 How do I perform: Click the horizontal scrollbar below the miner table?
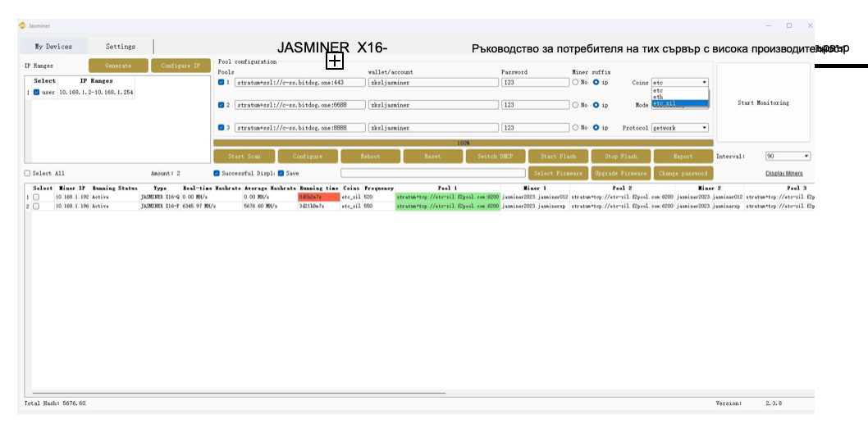(239, 394)
